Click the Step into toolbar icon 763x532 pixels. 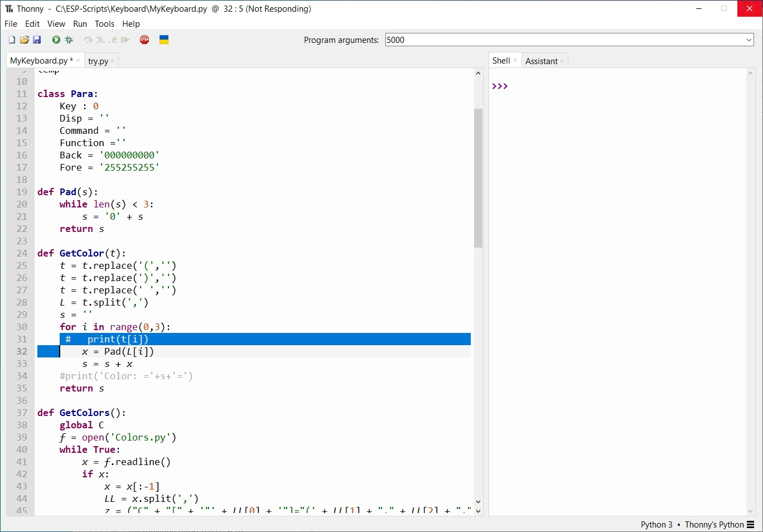pos(100,40)
